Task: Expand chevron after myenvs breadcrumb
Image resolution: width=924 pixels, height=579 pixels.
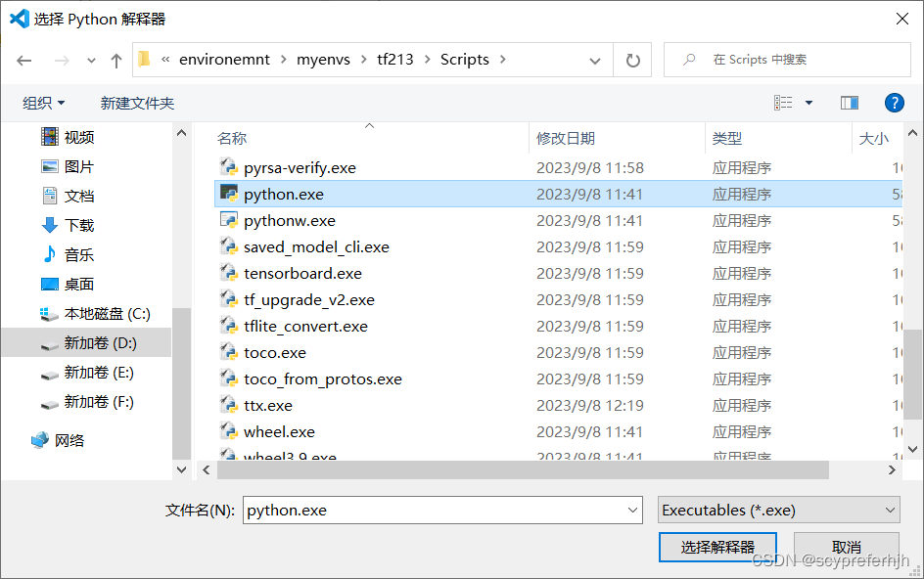Action: (363, 60)
